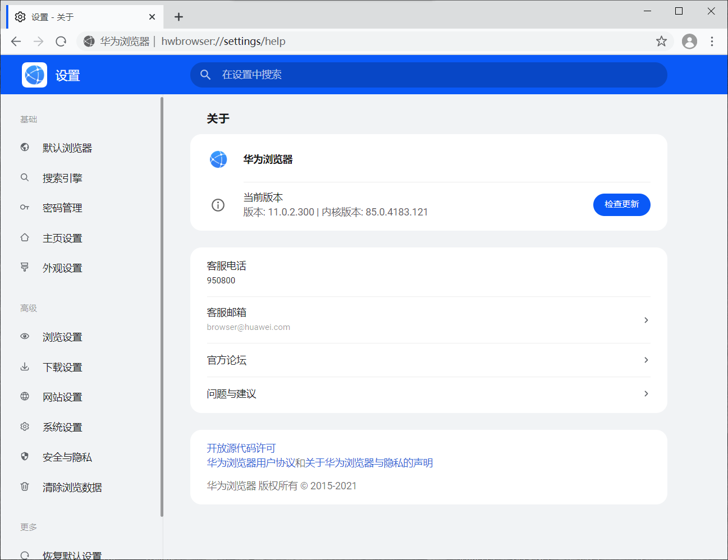Click the 客服电话 950800 entry
Screen dimensions: 728x560
click(428, 272)
